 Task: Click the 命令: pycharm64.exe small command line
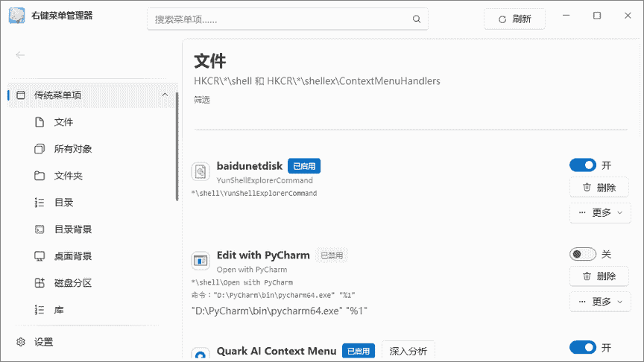pos(273,295)
